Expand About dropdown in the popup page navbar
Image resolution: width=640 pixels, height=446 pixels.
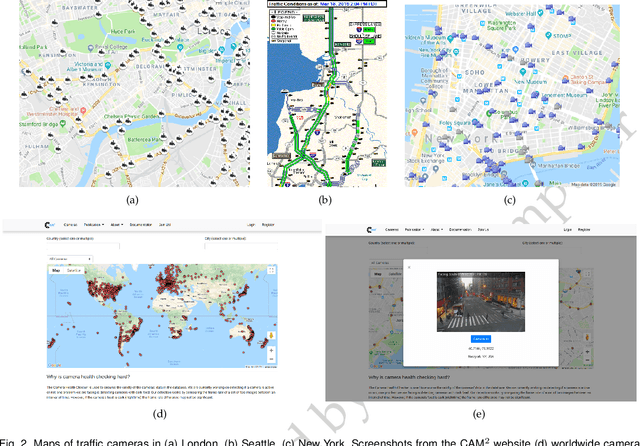tap(437, 230)
